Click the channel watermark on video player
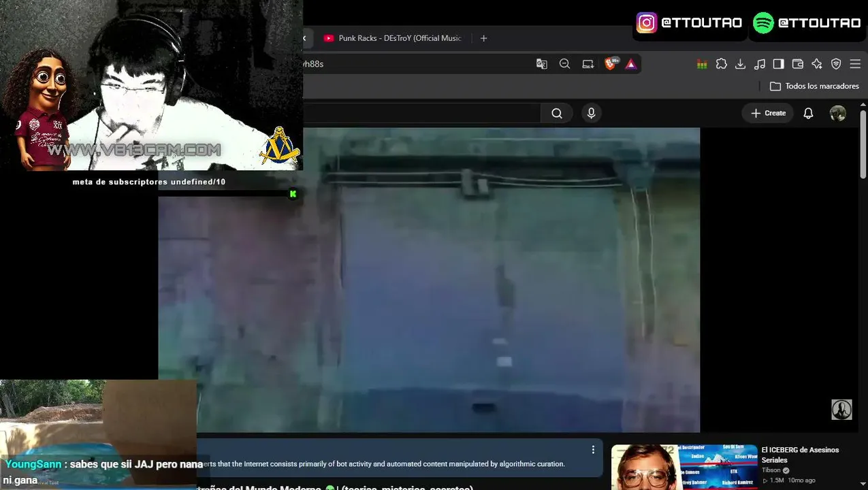The height and width of the screenshot is (490, 868). pos(841,409)
